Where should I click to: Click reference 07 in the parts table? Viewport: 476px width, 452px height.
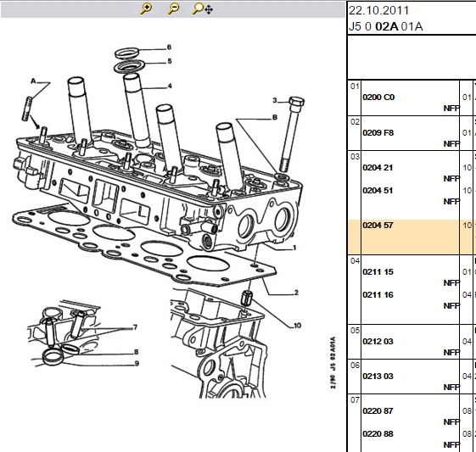tap(355, 400)
